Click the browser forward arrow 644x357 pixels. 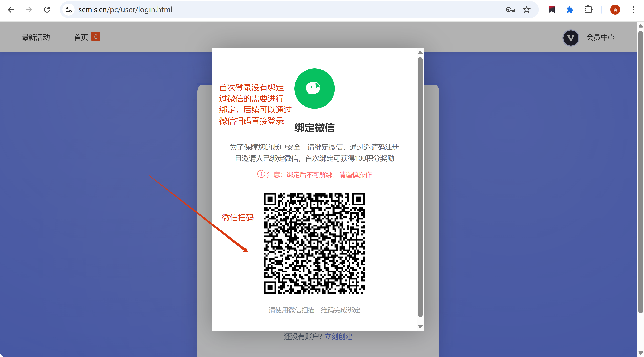29,10
